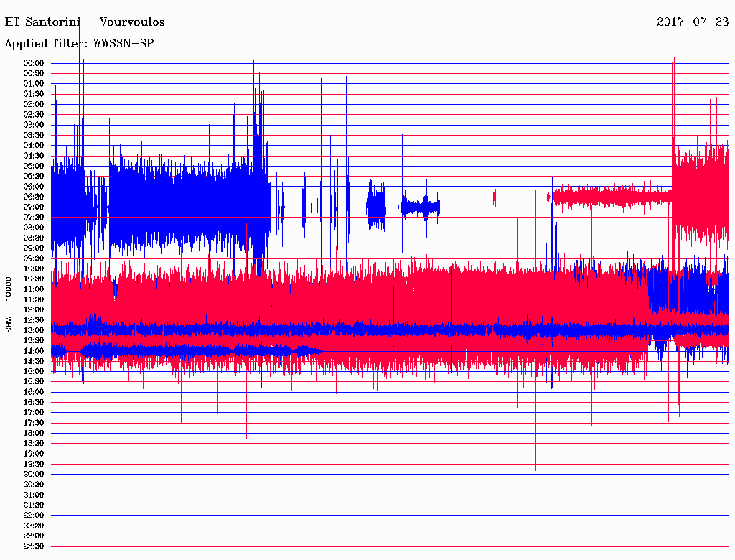Select the 07:30 time label
The height and width of the screenshot is (560, 735).
(34, 218)
